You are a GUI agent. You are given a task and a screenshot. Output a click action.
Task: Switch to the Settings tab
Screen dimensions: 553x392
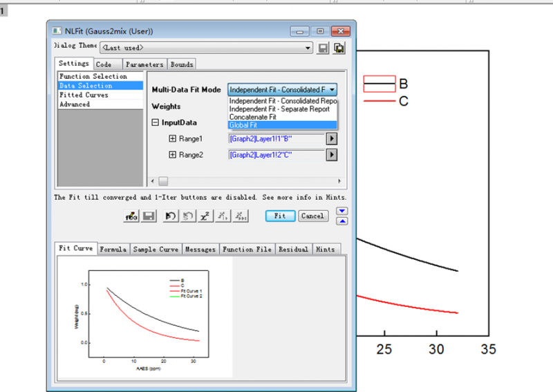[x=74, y=64]
